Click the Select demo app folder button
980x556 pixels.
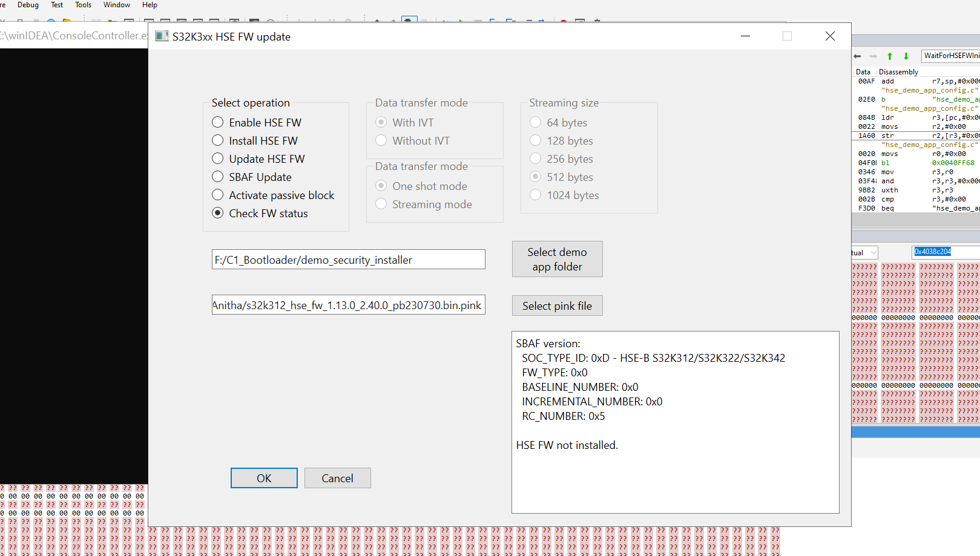coord(557,259)
